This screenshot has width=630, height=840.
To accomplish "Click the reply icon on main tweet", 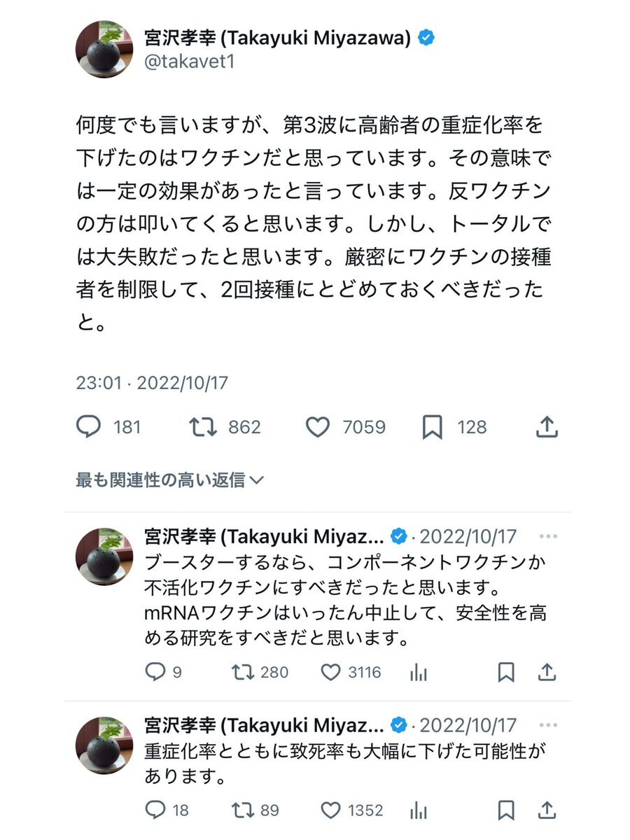I will click(89, 426).
